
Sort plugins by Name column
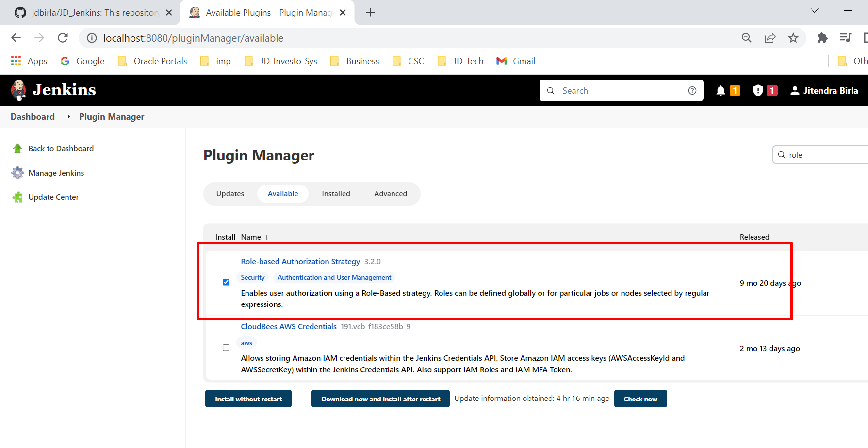(x=254, y=237)
